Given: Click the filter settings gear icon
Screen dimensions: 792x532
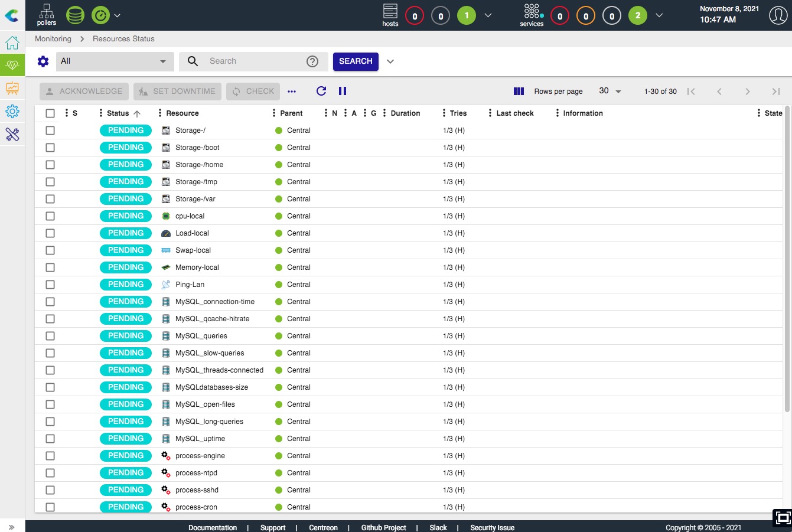Looking at the screenshot, I should [43, 61].
